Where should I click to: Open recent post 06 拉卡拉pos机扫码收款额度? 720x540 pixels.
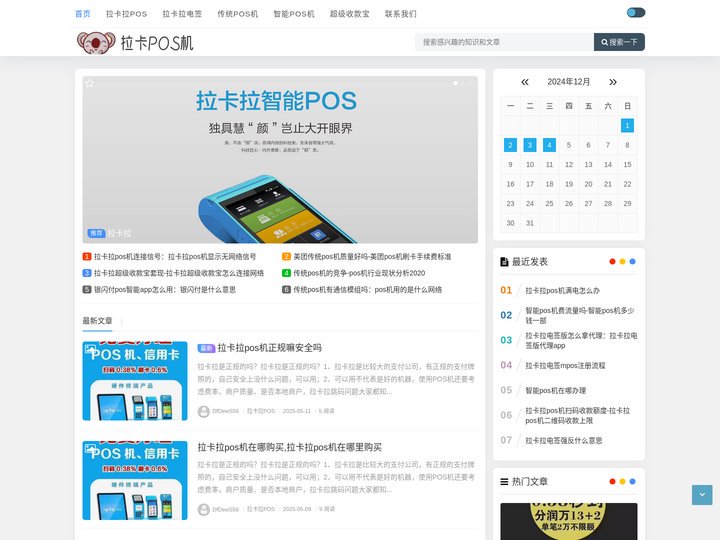(x=578, y=415)
